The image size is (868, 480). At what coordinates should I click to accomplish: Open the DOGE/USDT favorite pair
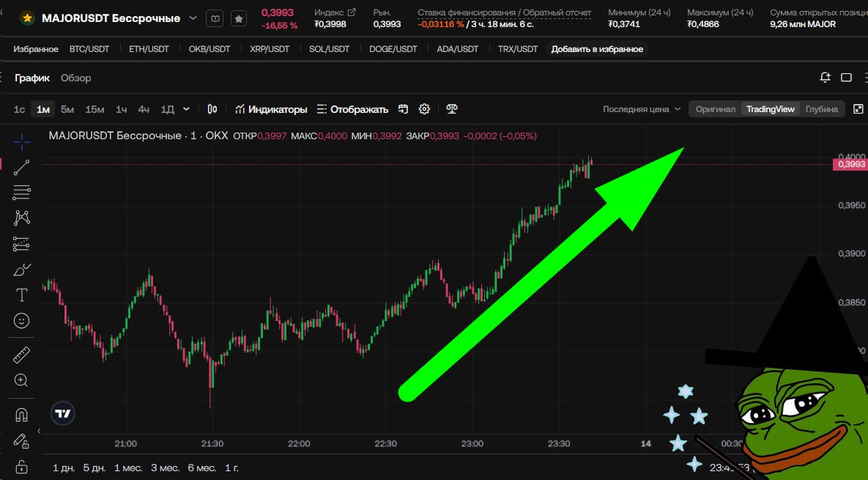(393, 48)
